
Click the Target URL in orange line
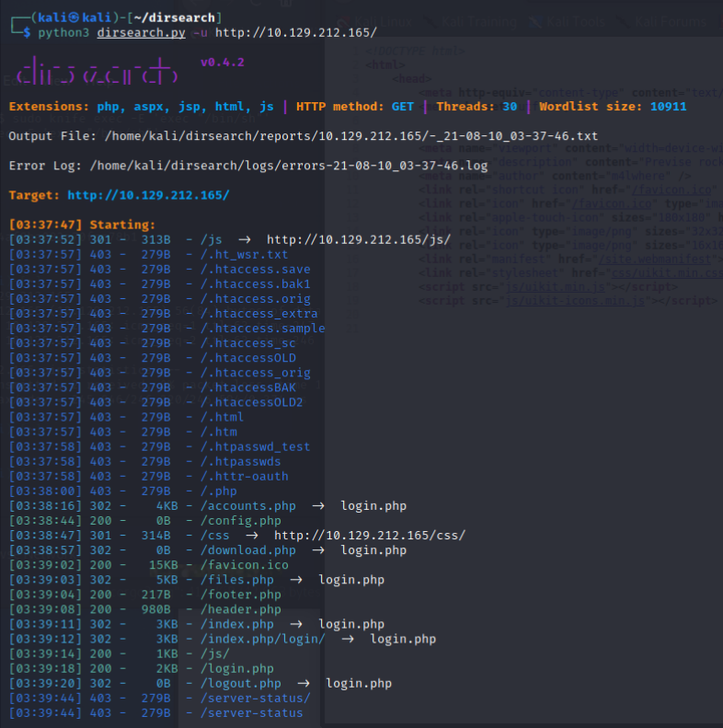click(148, 195)
